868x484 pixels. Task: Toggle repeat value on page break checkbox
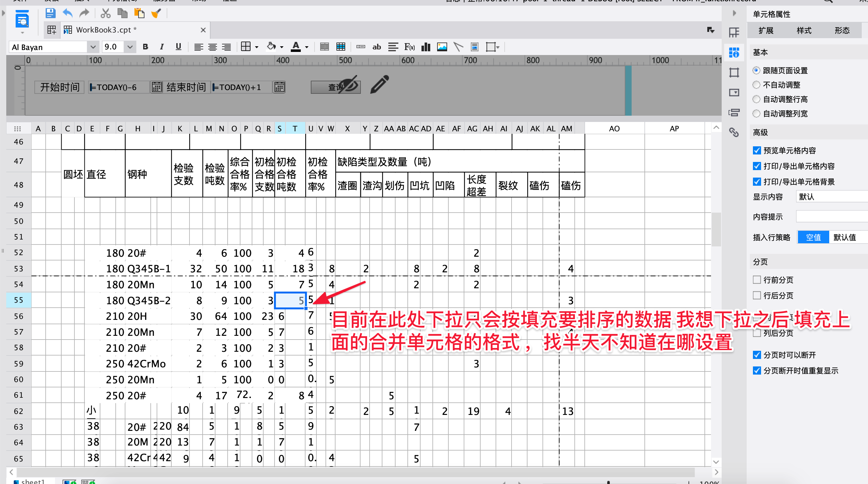point(757,371)
